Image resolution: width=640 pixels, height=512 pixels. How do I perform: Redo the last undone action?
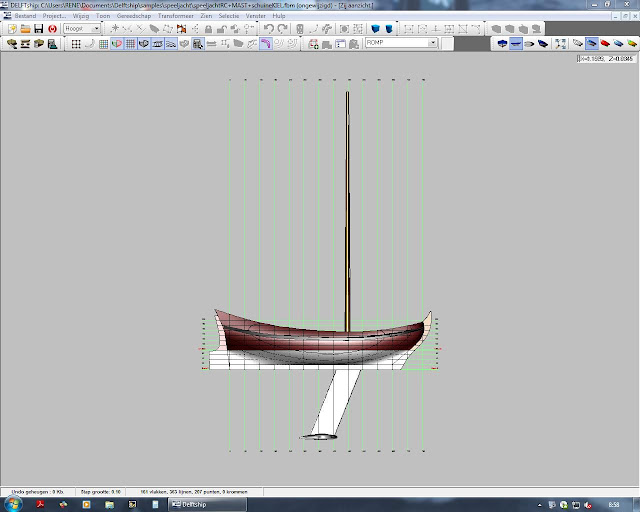click(x=282, y=29)
